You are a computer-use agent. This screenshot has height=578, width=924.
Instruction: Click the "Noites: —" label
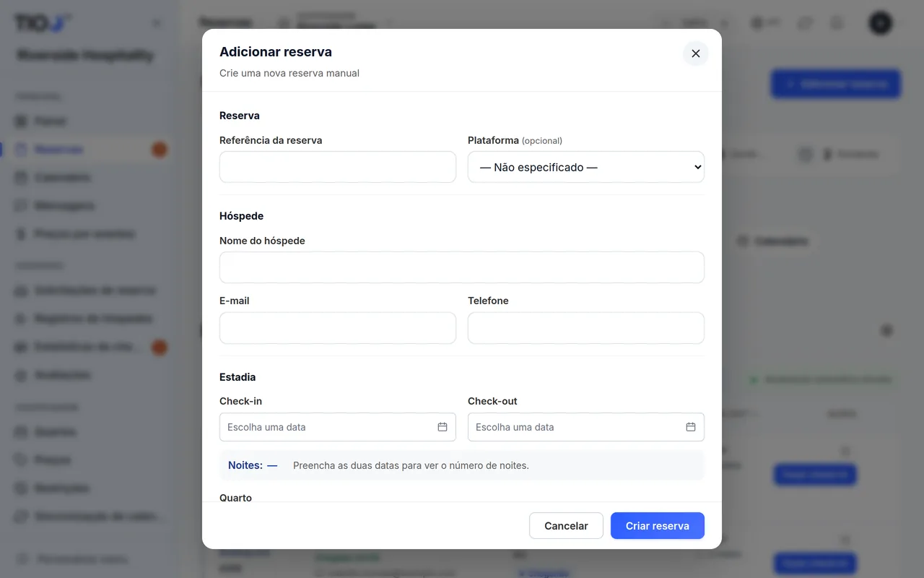click(x=253, y=465)
